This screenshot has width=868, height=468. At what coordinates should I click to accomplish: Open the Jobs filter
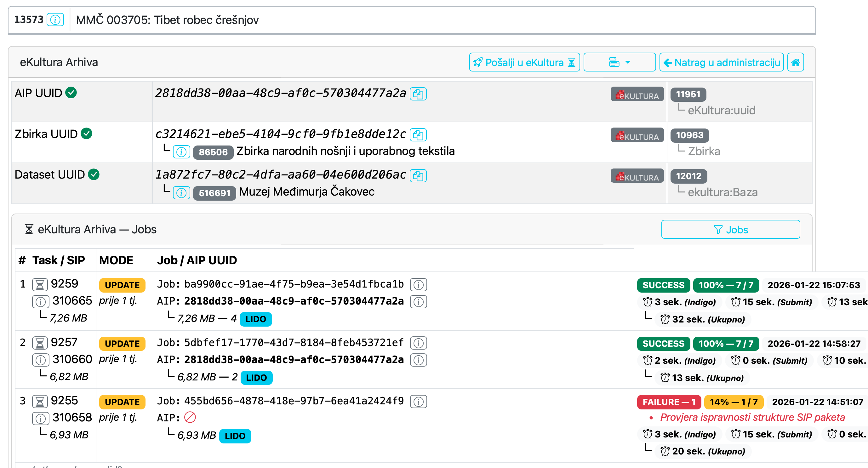point(730,230)
